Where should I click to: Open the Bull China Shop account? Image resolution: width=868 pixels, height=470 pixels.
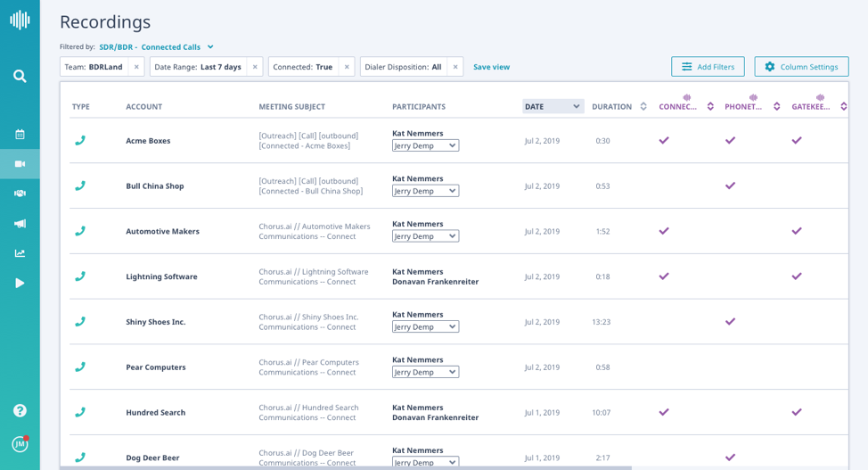(154, 186)
